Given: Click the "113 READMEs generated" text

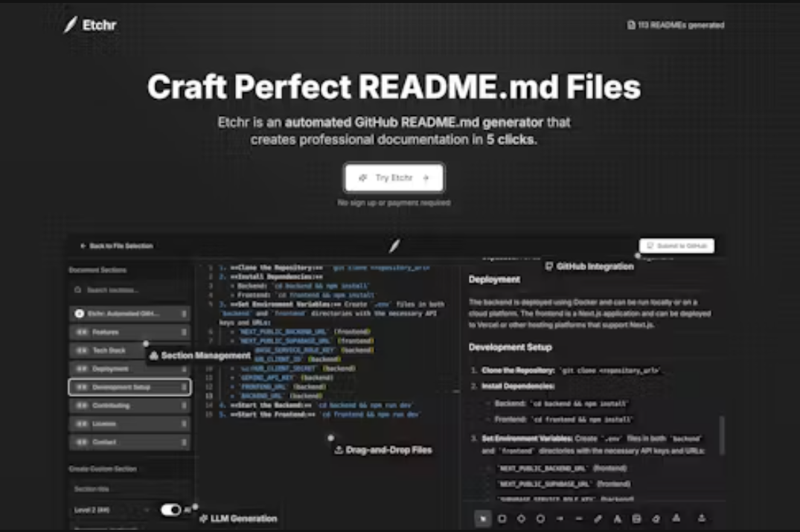Looking at the screenshot, I should [x=681, y=25].
